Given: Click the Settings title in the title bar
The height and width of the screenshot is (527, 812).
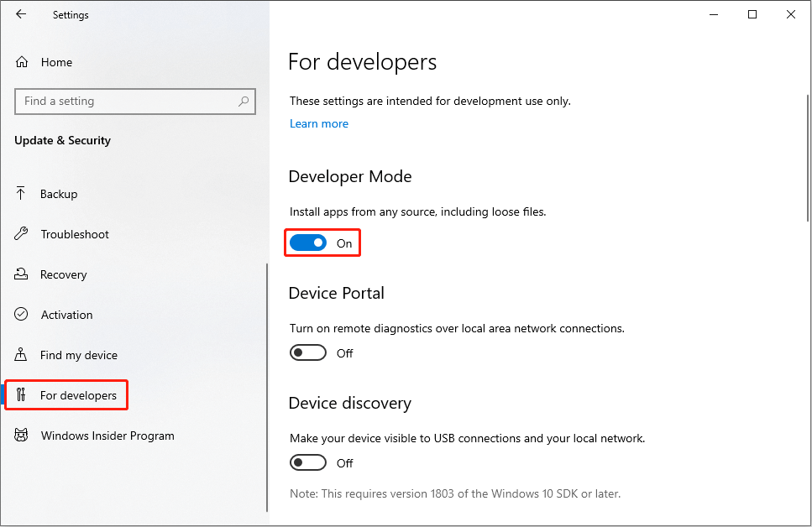Looking at the screenshot, I should 71,14.
